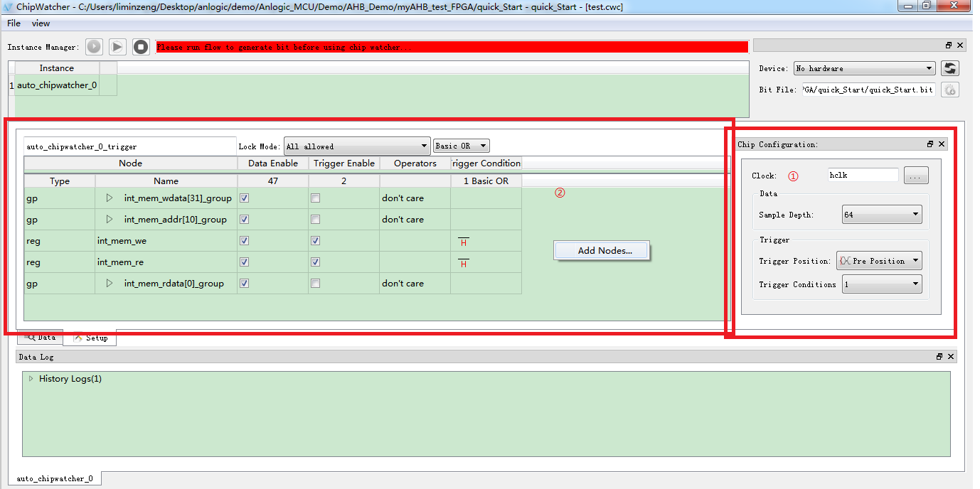Enable trigger for int_mem_wdata[31]_group
980x489 pixels.
315,198
